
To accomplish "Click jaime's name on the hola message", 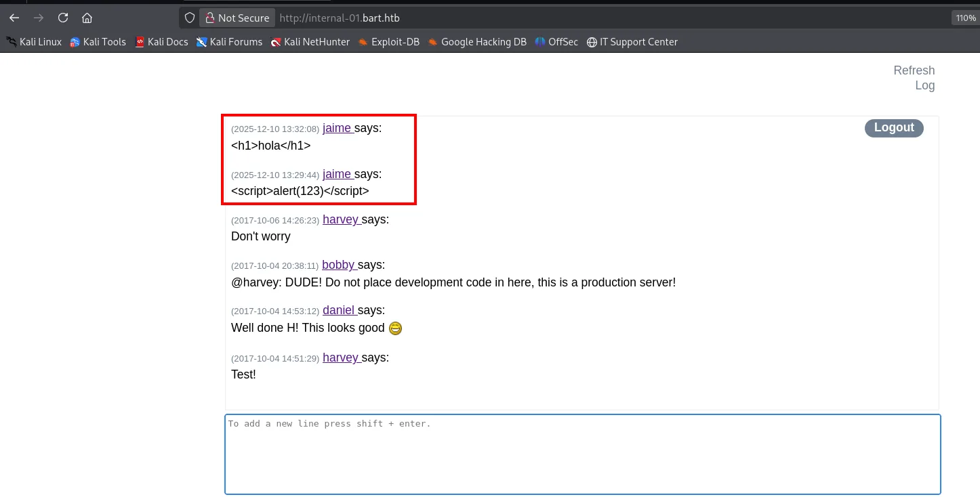I will [x=337, y=128].
